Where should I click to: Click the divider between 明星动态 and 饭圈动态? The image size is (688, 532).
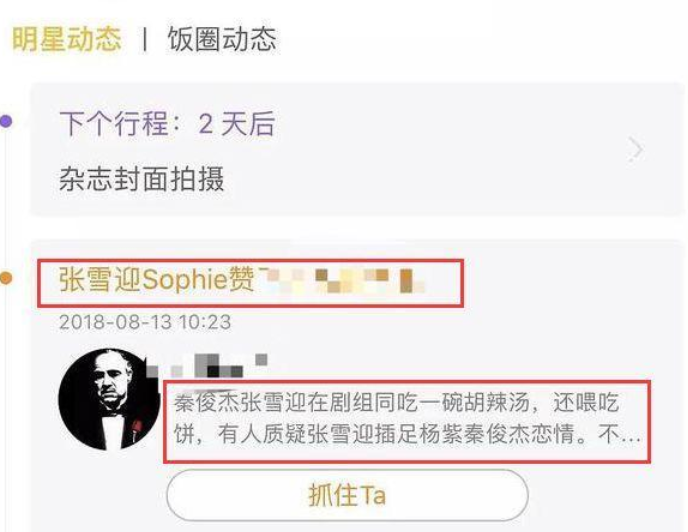click(x=144, y=40)
